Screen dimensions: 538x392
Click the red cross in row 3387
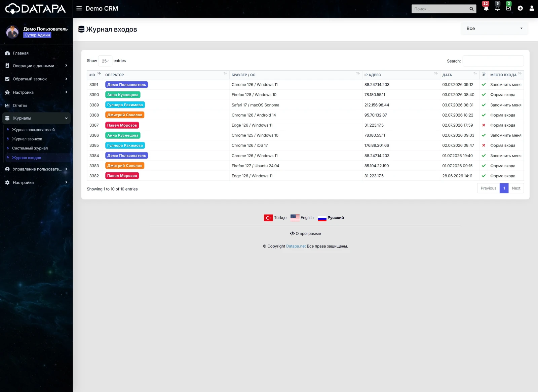pos(484,125)
